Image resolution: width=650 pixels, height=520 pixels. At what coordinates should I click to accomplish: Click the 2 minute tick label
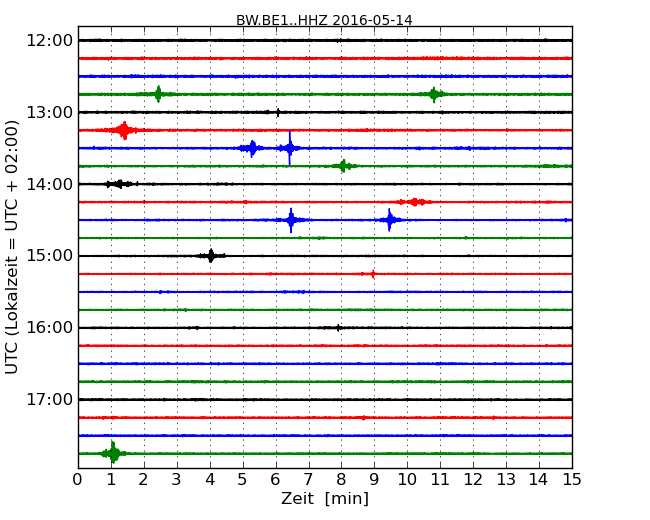click(144, 480)
